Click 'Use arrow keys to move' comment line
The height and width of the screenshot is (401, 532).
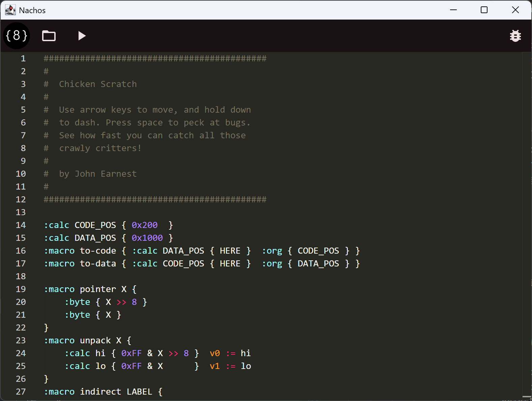(x=155, y=110)
